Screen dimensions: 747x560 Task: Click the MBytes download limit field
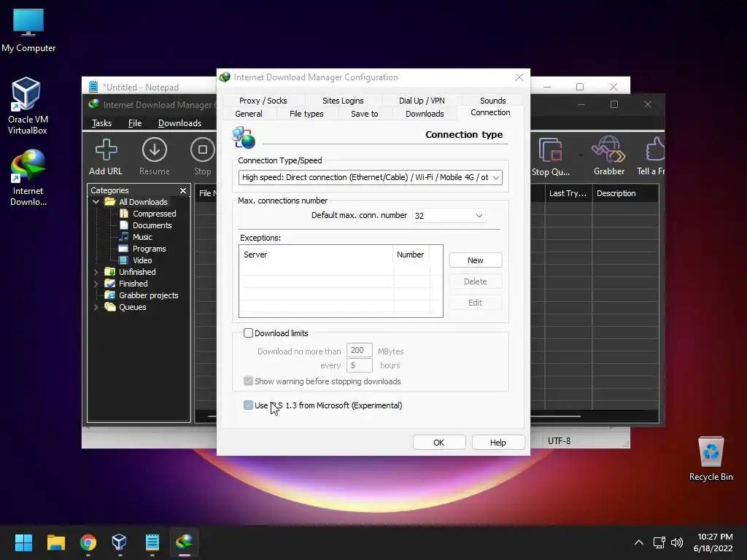click(x=359, y=351)
